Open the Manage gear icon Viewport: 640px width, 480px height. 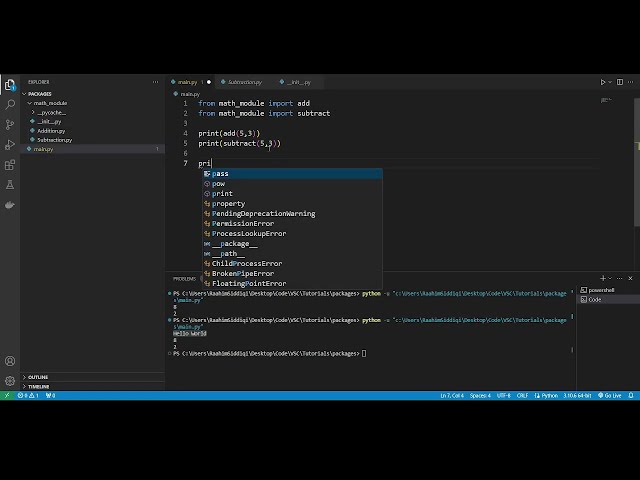point(10,381)
